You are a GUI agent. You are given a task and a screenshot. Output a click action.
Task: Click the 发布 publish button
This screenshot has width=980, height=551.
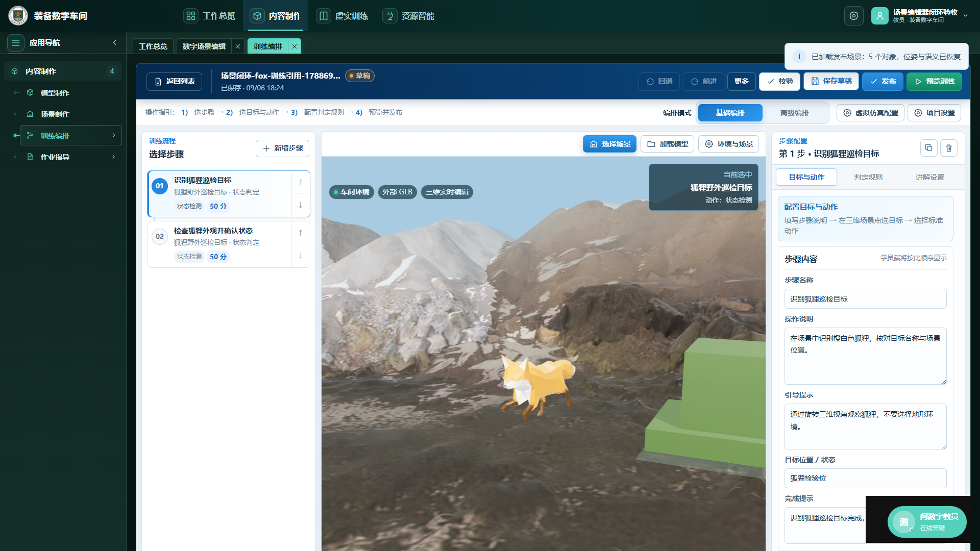[883, 82]
